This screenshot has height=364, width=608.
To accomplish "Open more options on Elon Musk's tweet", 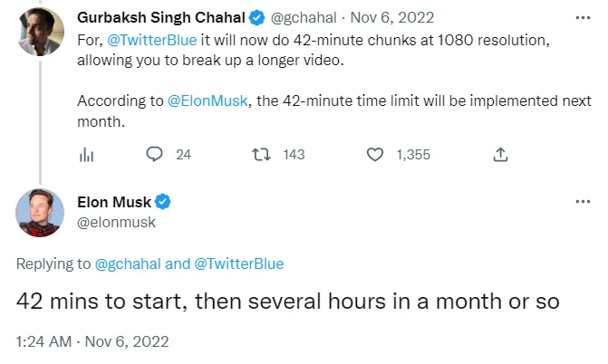I will (583, 202).
